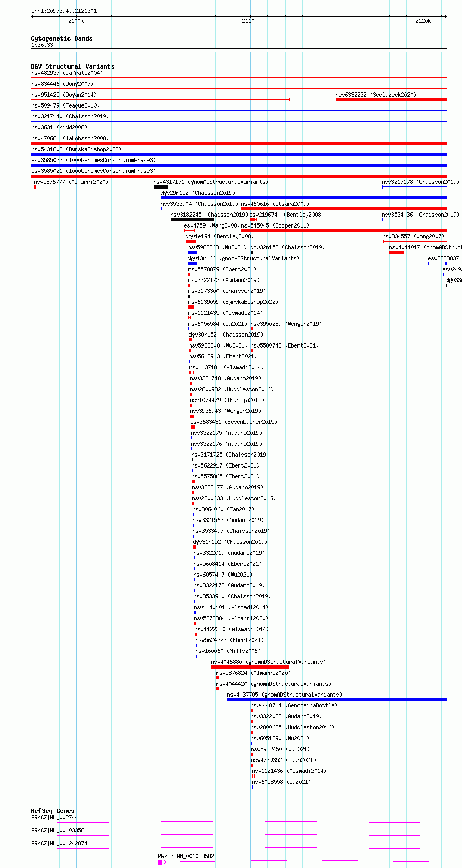This screenshot has height=868, width=462.
Task: Select PRKCZ|NM_001033581 transcript
Action: click(59, 830)
